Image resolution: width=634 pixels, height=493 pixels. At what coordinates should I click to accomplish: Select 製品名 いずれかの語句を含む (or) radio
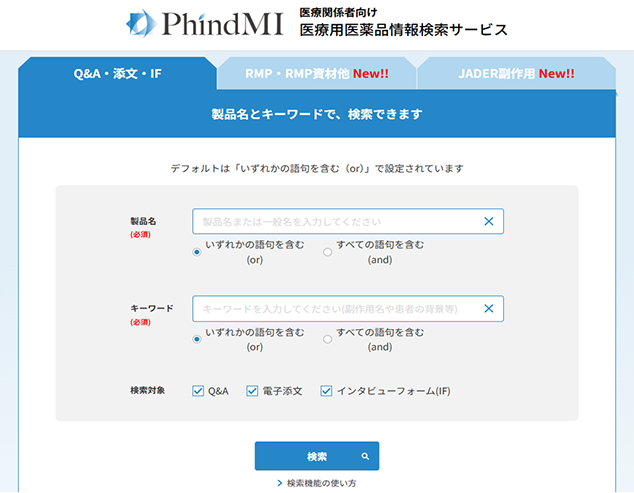pyautogui.click(x=197, y=252)
